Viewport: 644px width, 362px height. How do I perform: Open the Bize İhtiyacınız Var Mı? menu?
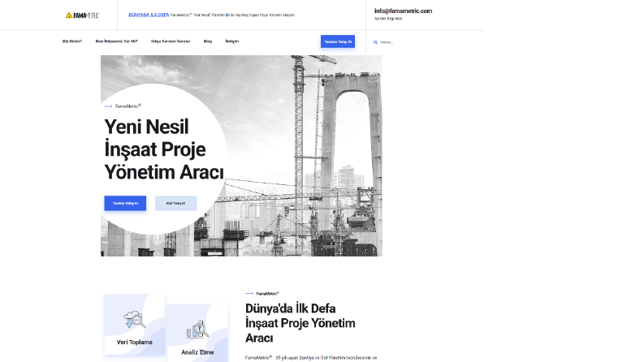coord(117,41)
